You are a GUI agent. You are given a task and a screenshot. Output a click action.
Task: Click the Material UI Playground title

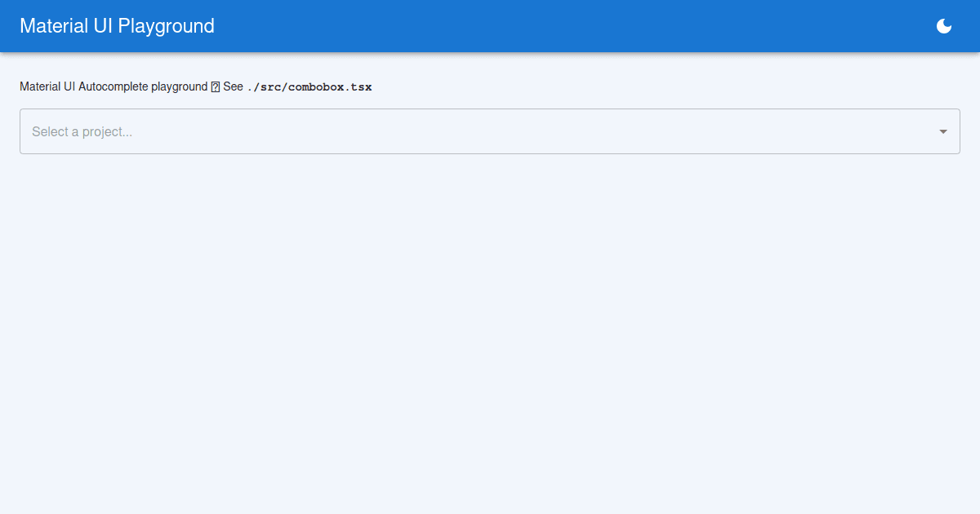pyautogui.click(x=116, y=26)
